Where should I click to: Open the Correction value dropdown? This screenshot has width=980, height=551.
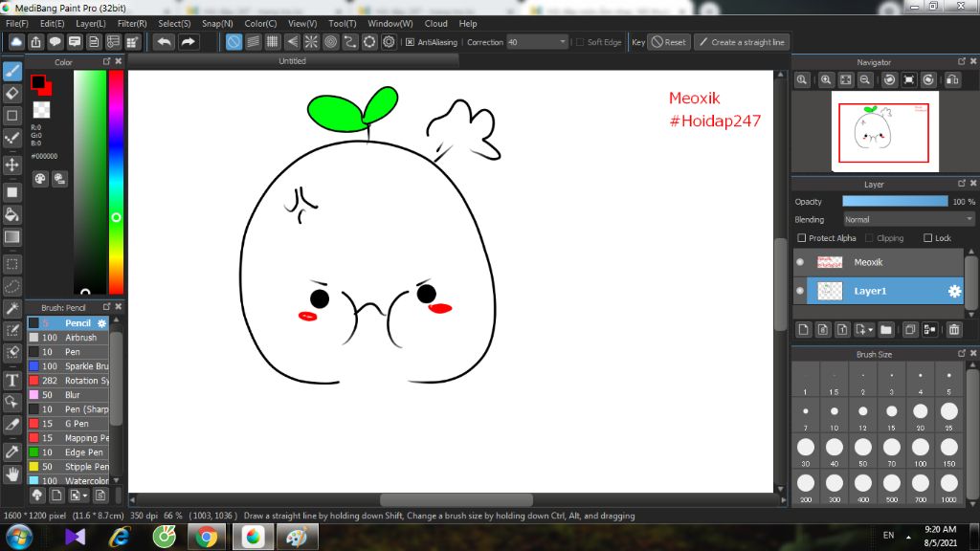pos(537,42)
